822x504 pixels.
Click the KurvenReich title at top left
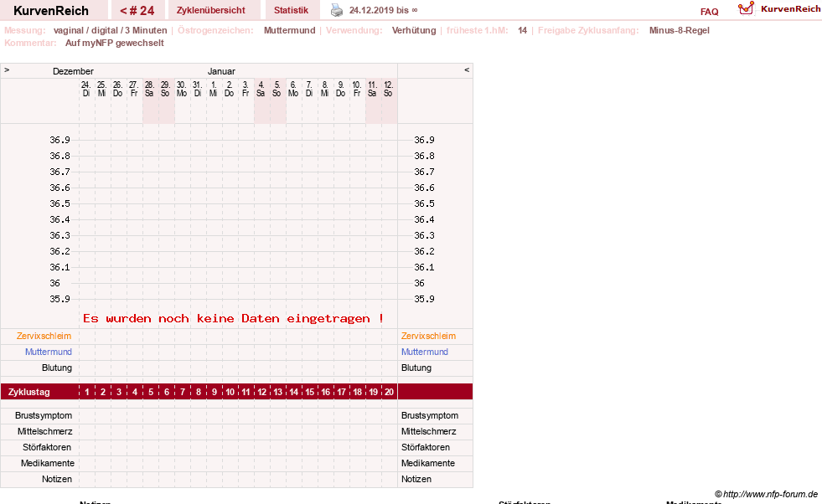pos(51,11)
